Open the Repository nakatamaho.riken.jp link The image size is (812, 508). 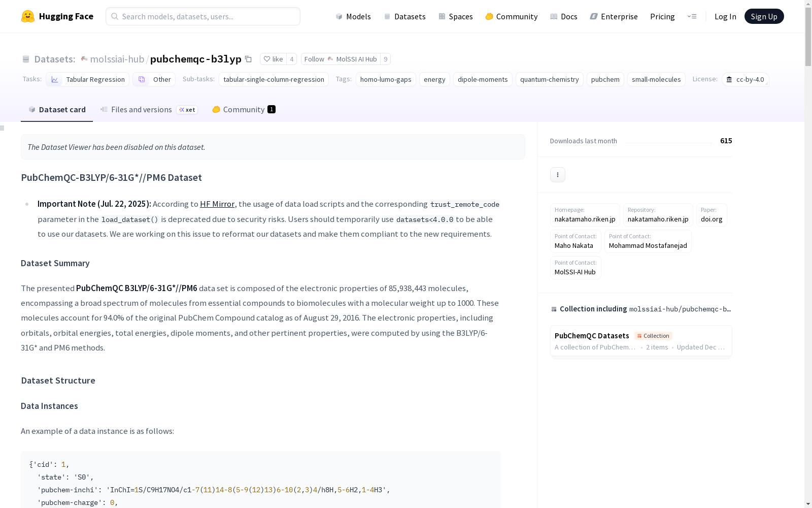click(658, 215)
